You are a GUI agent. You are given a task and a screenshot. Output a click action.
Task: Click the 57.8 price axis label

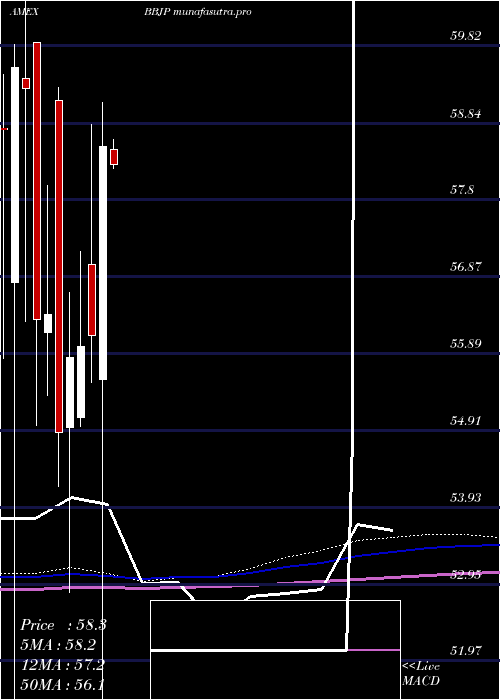tap(462, 190)
